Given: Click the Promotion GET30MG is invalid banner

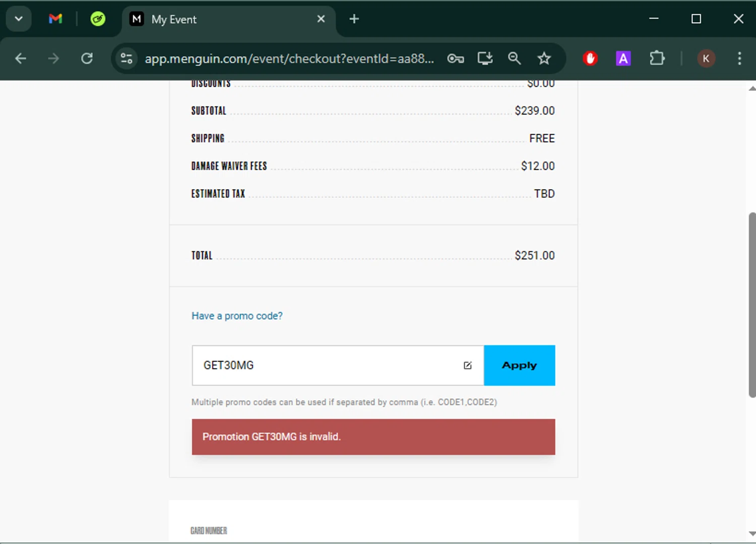Looking at the screenshot, I should click(373, 437).
